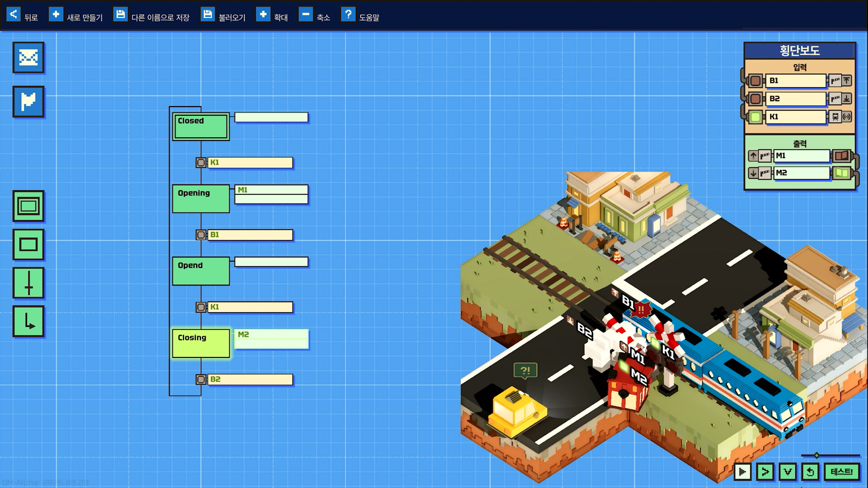
Task: Select the jump arrow tool
Action: [28, 321]
